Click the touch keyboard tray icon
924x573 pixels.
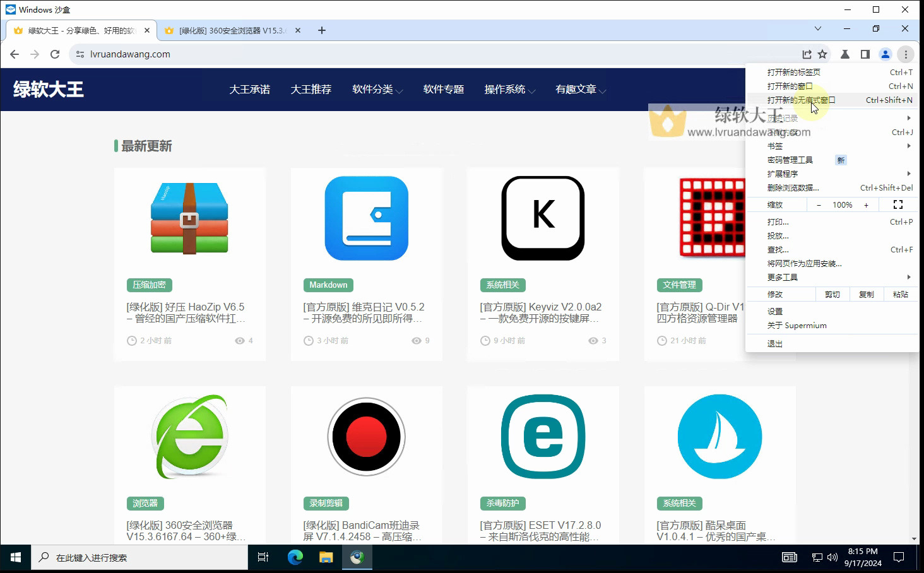point(790,557)
